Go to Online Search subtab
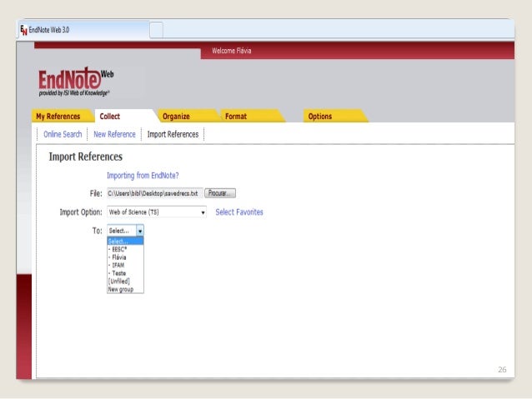532x399 pixels. [x=63, y=134]
